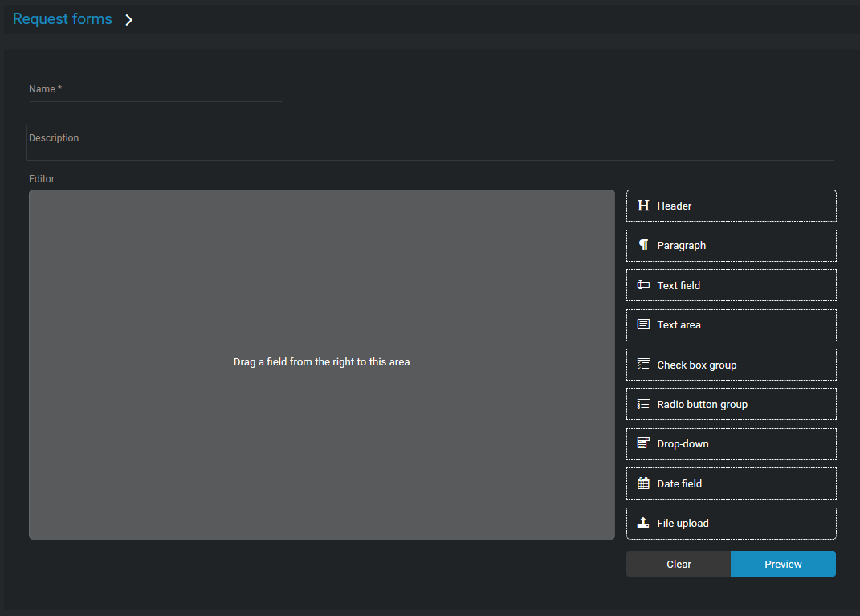
Task: Select the Paragraph label text
Action: 681,246
